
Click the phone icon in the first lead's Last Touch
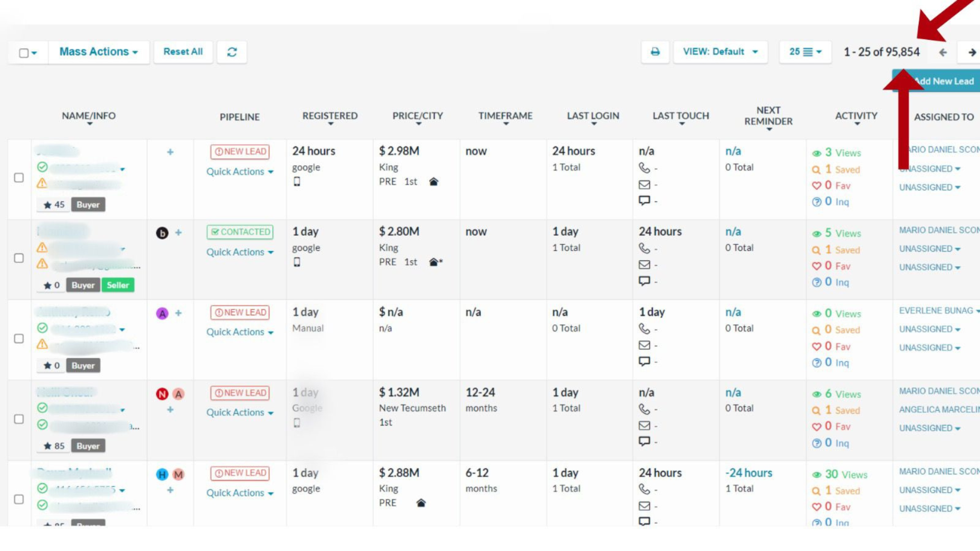coord(645,168)
